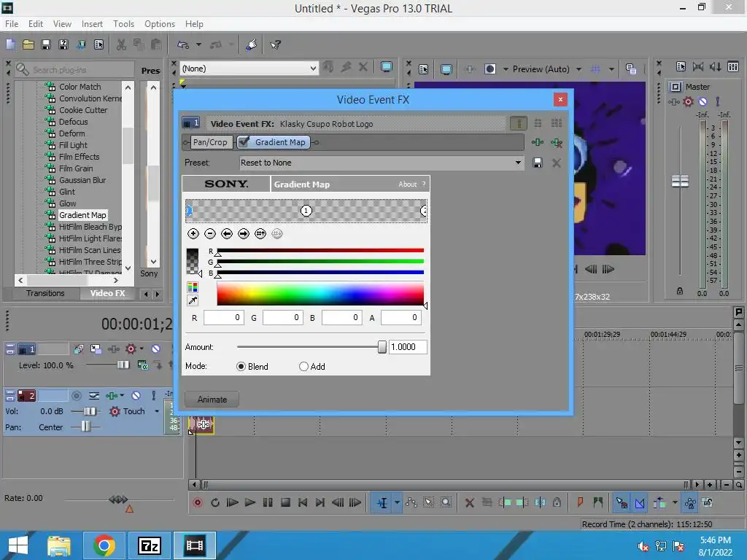Open preview overlays grid dropdown arrow
This screenshot has width=747, height=560.
[x=611, y=69]
